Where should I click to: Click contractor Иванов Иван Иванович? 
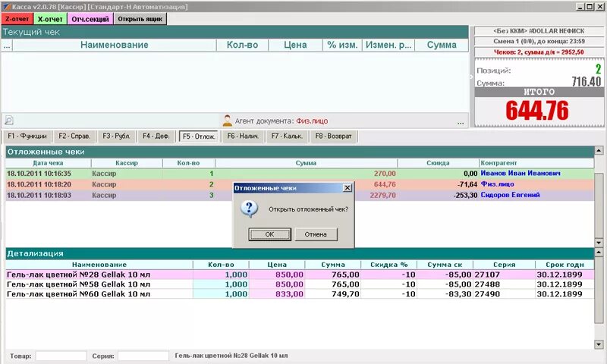(x=521, y=174)
